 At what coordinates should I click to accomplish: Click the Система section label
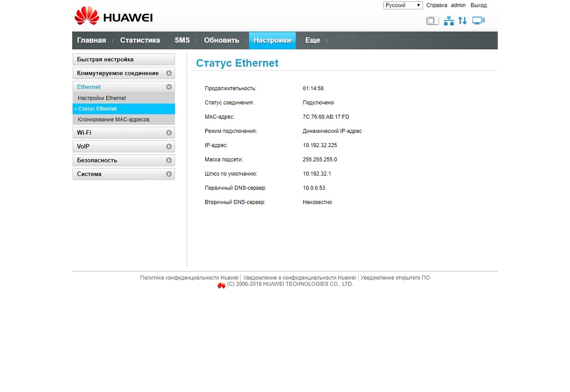click(x=89, y=174)
